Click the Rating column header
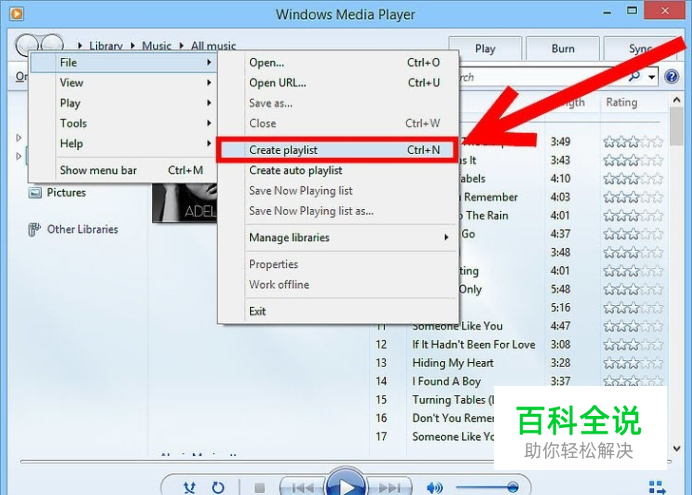This screenshot has width=692, height=495. (x=621, y=102)
